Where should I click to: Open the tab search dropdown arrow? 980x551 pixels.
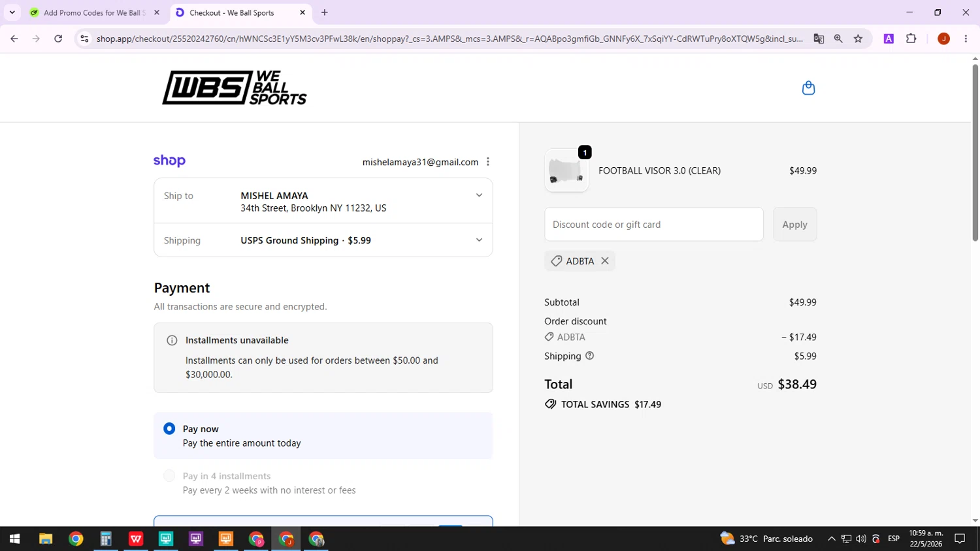click(x=12, y=12)
